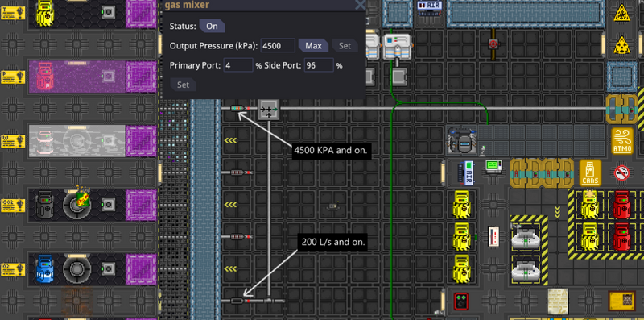Image resolution: width=644 pixels, height=320 pixels.
Task: Click the Primary Port percentage field
Action: (x=238, y=65)
